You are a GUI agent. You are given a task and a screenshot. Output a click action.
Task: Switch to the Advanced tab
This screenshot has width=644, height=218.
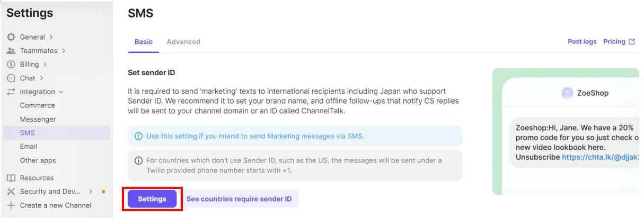(183, 42)
